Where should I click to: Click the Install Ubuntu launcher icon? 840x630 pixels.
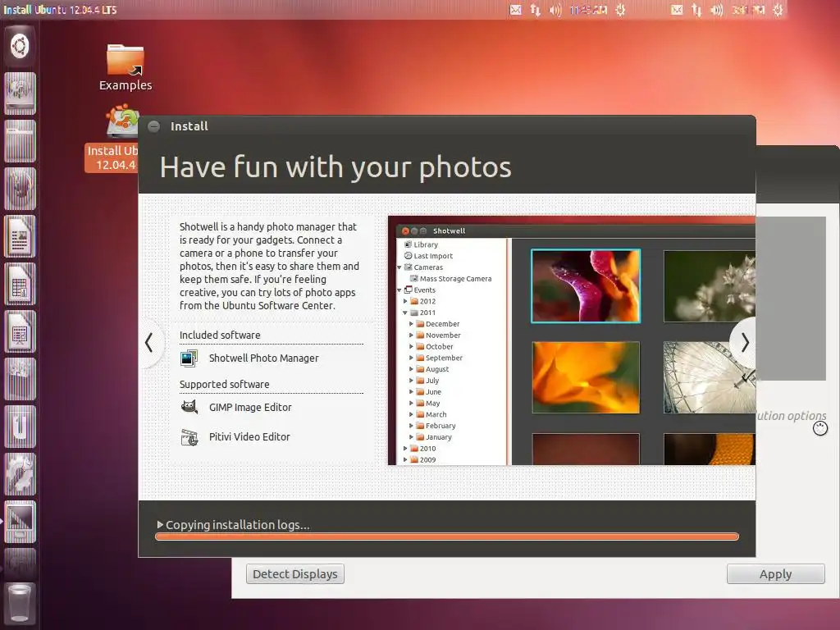tap(20, 94)
